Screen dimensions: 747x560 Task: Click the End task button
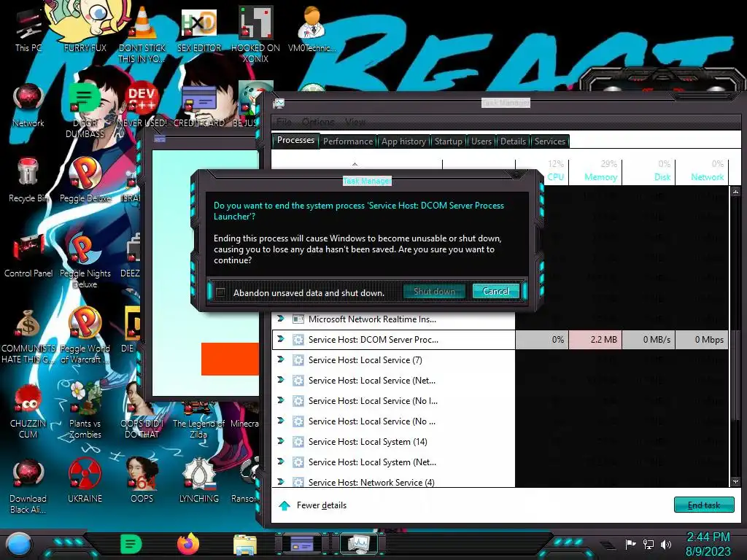pos(704,505)
